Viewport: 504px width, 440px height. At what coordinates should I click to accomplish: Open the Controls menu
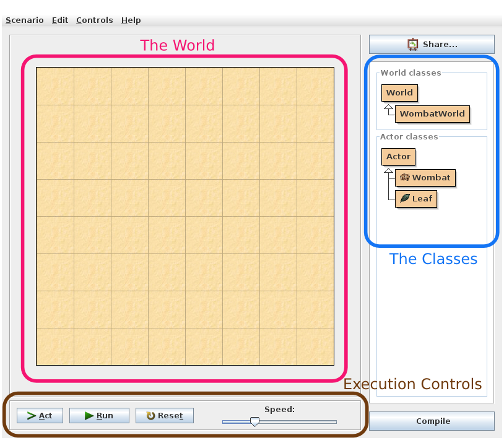pyautogui.click(x=94, y=20)
